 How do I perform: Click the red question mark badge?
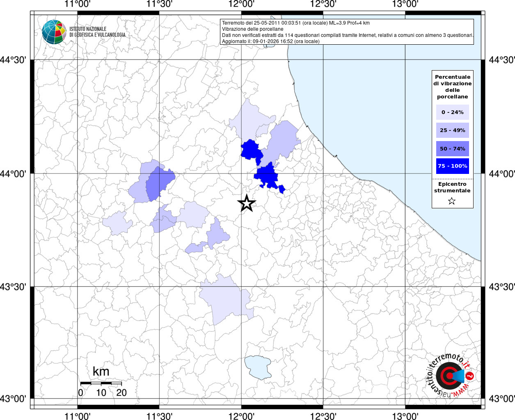(x=470, y=376)
